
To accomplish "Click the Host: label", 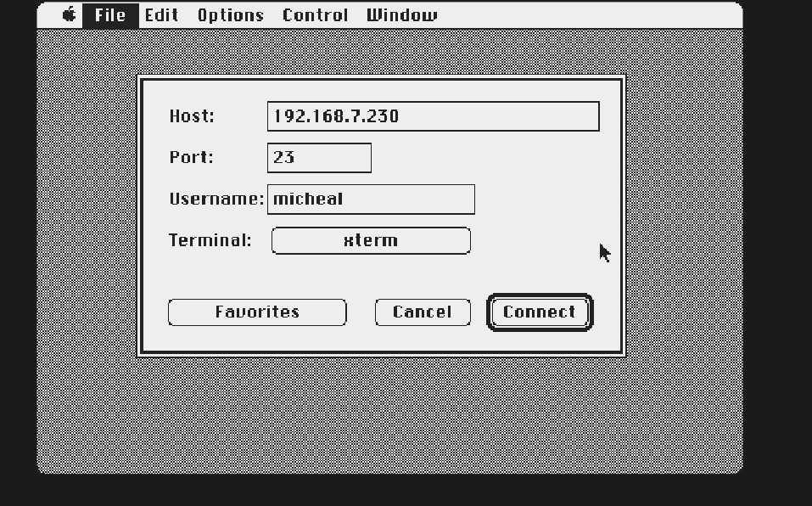I will tap(191, 116).
